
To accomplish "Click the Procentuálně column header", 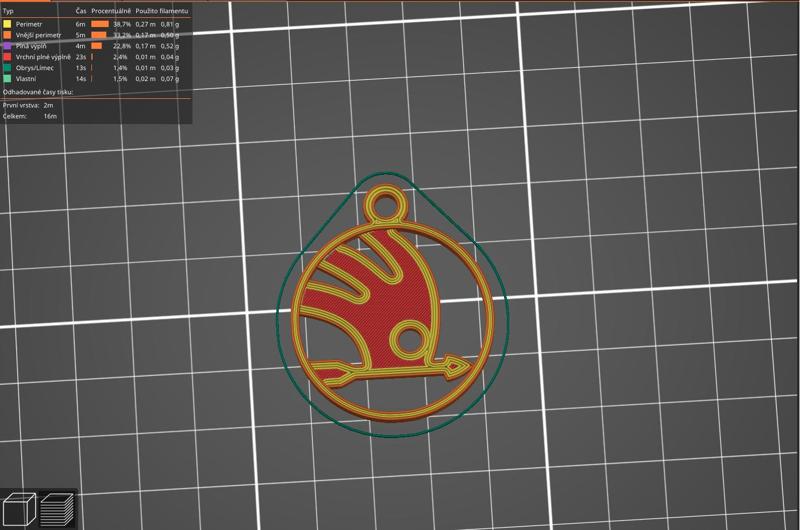I will click(111, 11).
